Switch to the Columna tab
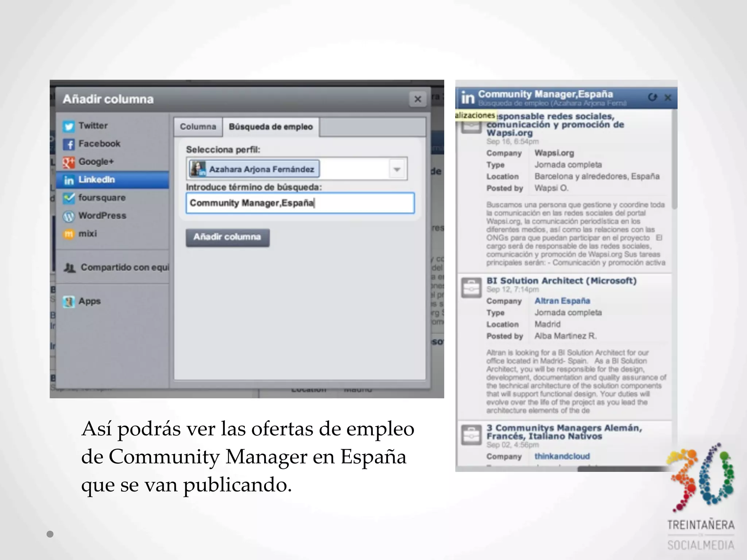Viewport: 747px width, 560px height. pos(198,127)
